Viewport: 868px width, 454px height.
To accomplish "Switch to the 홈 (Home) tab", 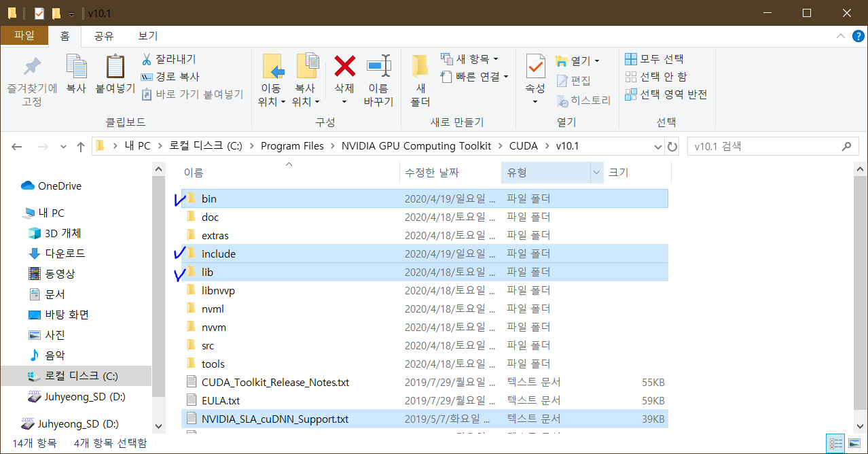I will (65, 36).
